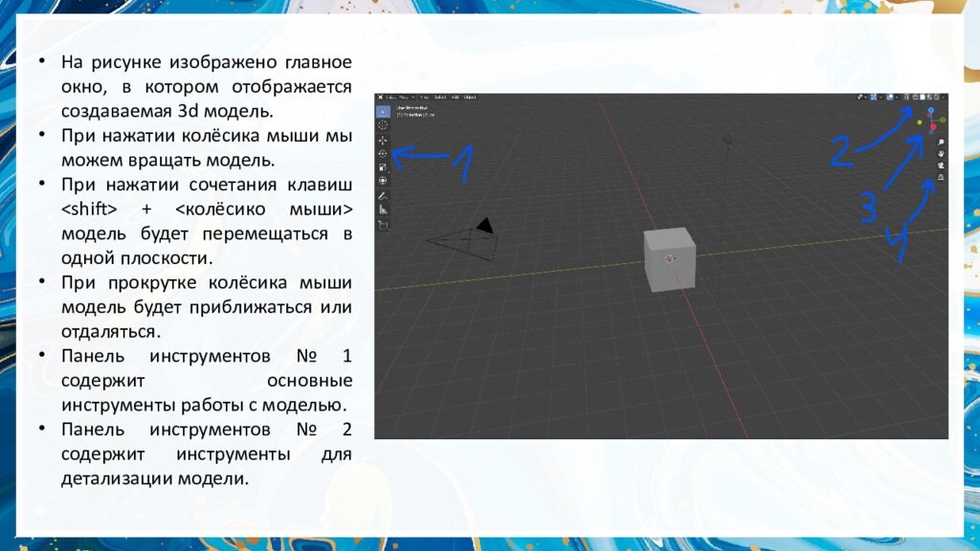Click the hand pan view icon

click(x=942, y=153)
